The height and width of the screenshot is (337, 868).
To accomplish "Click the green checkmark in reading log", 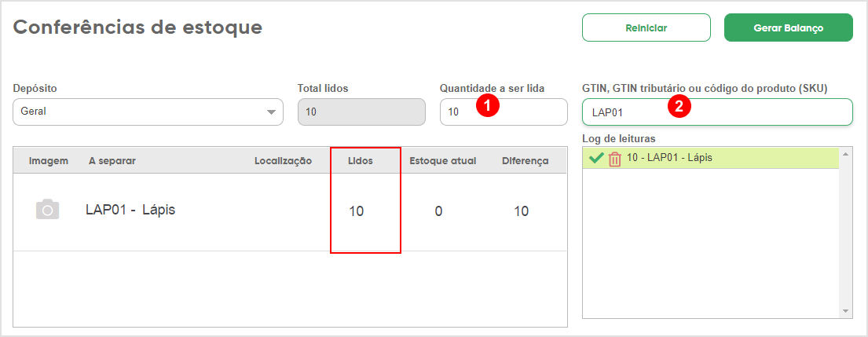I will tap(596, 158).
